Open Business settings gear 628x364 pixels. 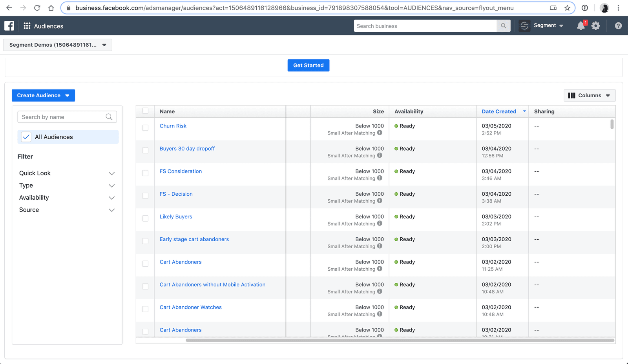click(596, 25)
